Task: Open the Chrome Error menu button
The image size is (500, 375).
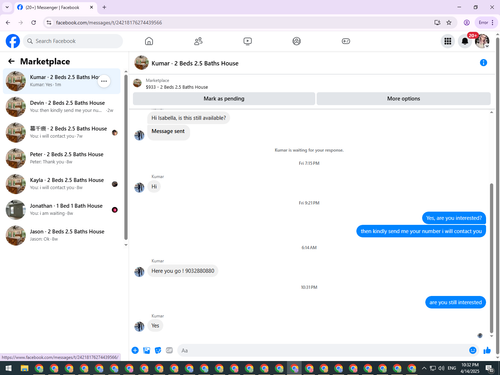Action: click(x=486, y=23)
